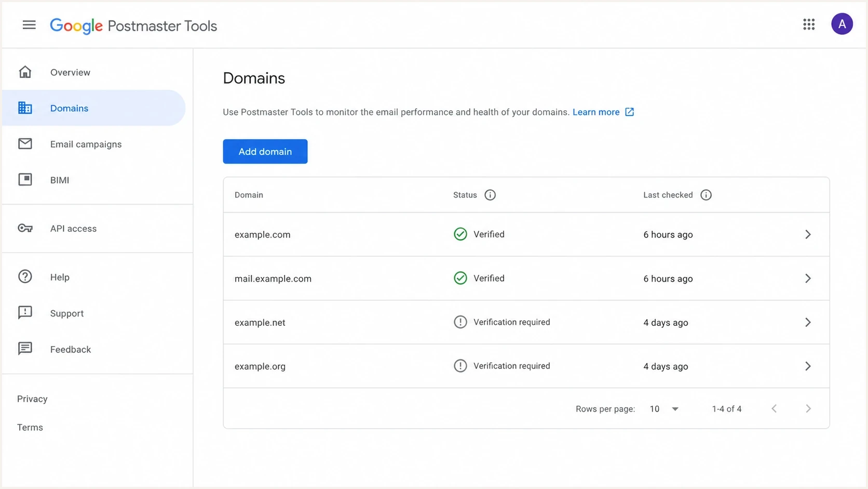Image resolution: width=868 pixels, height=489 pixels.
Task: Click the verified checkmark icon for mail.example.com
Action: click(460, 278)
